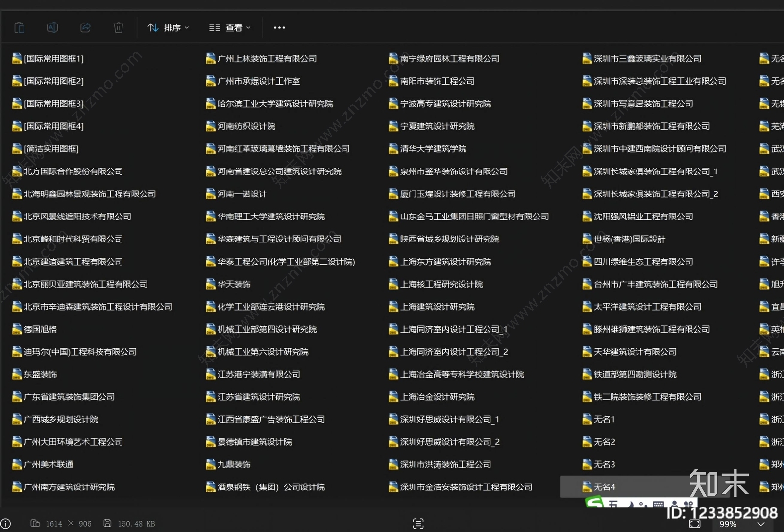Select the file [国际常用图框3]
The width and height of the screenshot is (784, 532).
(x=48, y=104)
